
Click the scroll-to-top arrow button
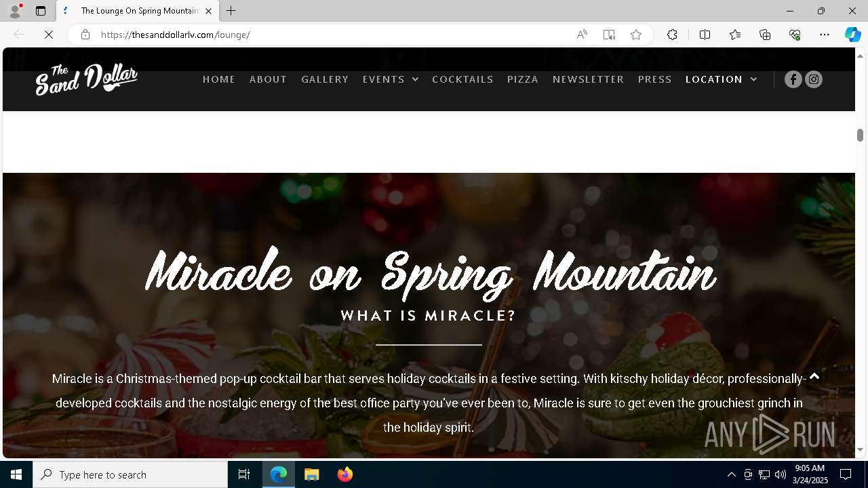814,377
